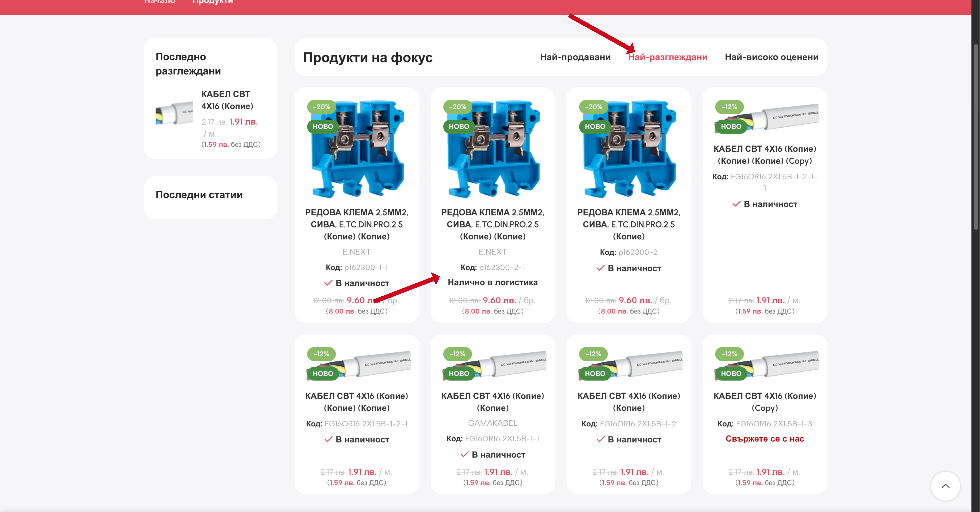Click the -12% badge on cable FG16OR16 2X1.5B-1-2
980x512 pixels.
point(593,354)
